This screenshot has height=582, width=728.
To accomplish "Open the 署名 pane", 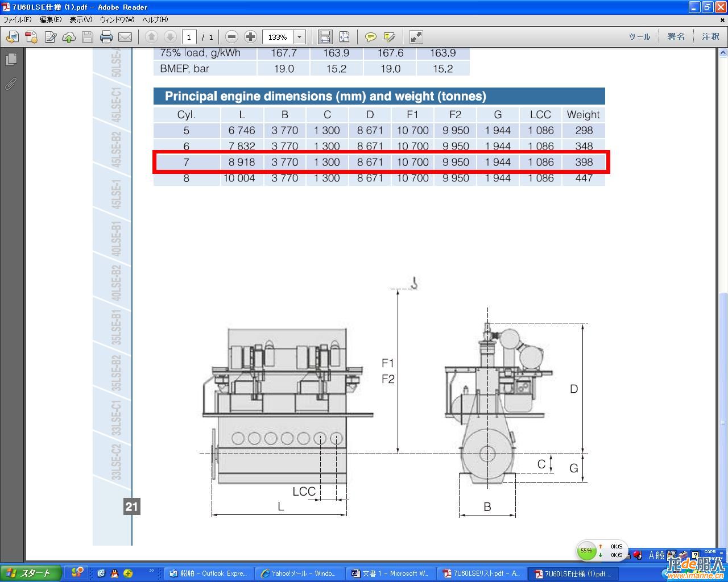I will tap(676, 37).
